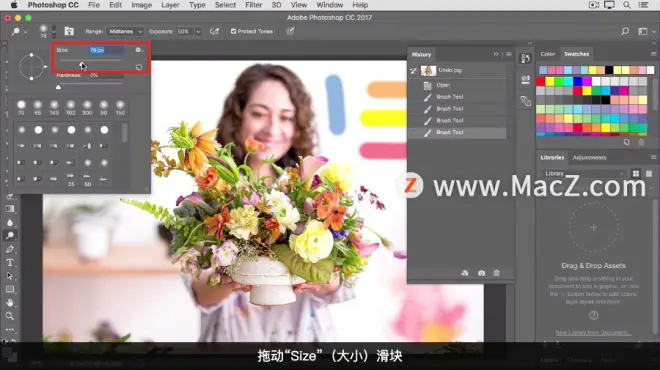This screenshot has height=370, width=660.
Task: Toggle pressure for size icon
Action: tap(290, 31)
